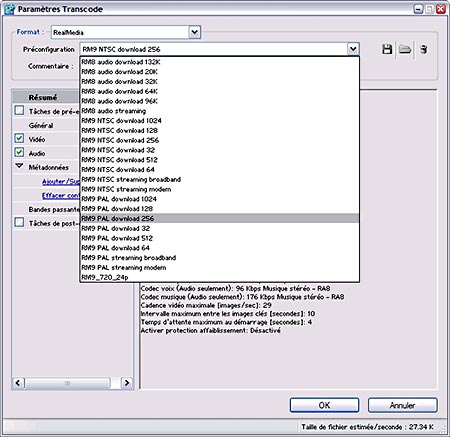Select RM8 audio streaming preset
This screenshot has height=437, width=450.
click(x=219, y=111)
